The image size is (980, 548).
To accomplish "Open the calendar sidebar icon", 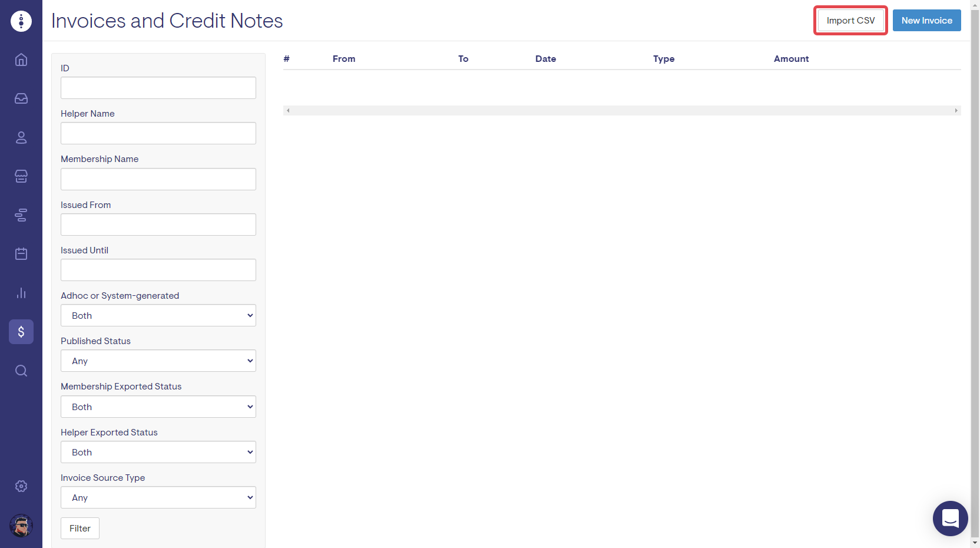I will [21, 254].
